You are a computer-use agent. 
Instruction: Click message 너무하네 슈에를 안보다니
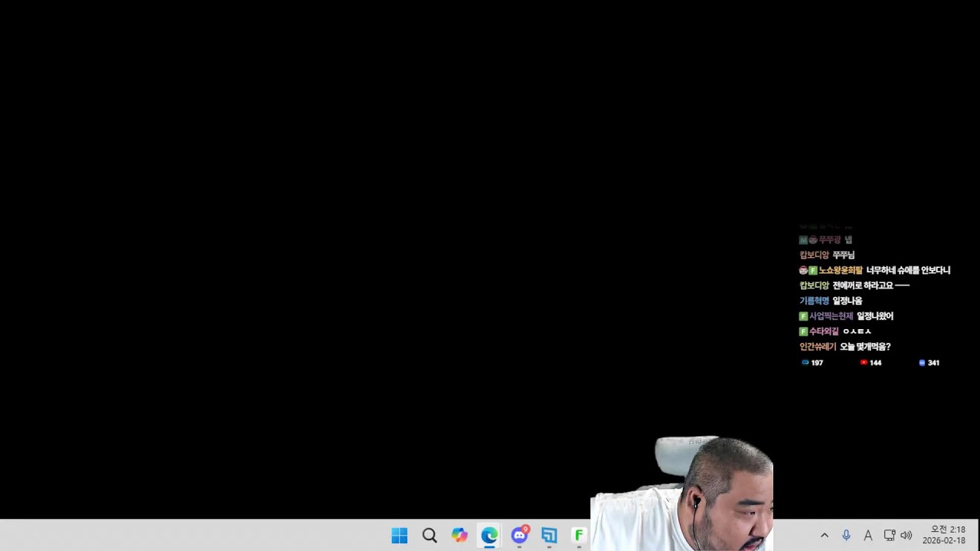pyautogui.click(x=908, y=270)
